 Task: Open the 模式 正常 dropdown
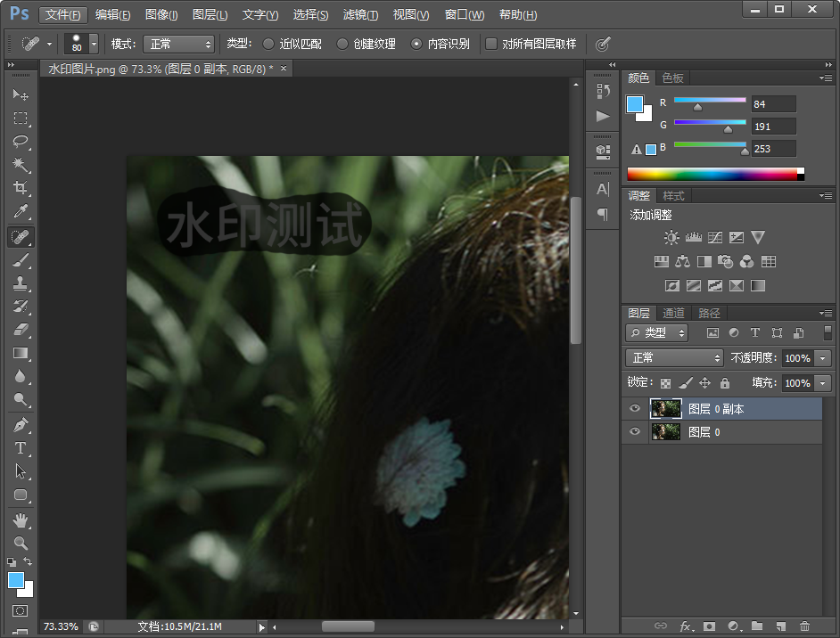(x=181, y=44)
